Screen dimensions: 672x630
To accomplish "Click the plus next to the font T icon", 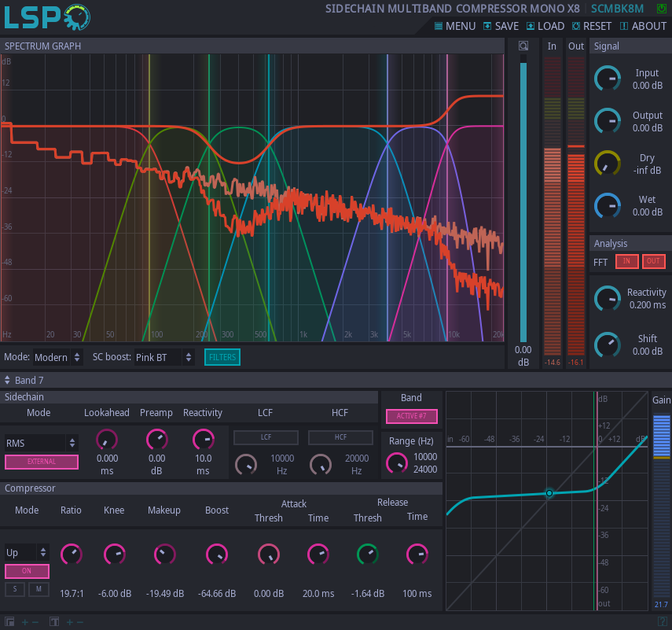I will (69, 622).
